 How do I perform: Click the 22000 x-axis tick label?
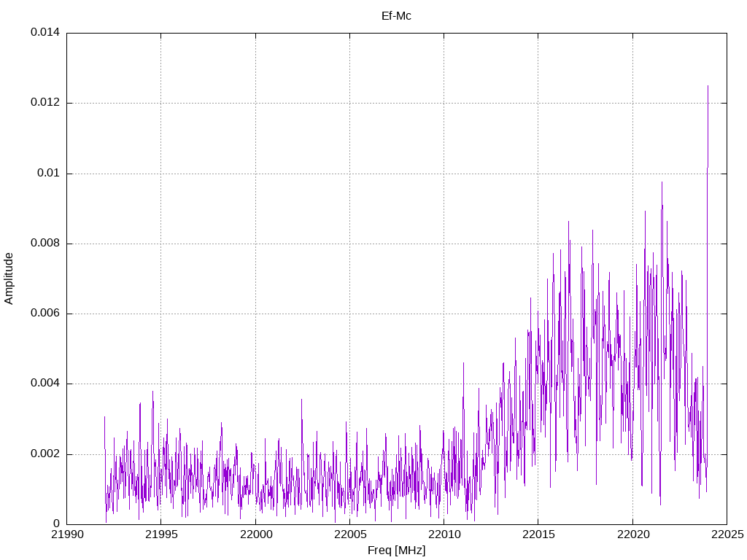click(255, 536)
